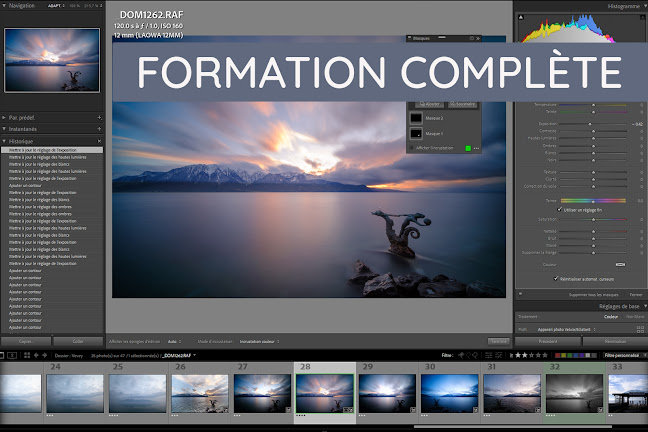Select the 100 % zoom level in Navigation
648x432 pixels.
(74, 6)
